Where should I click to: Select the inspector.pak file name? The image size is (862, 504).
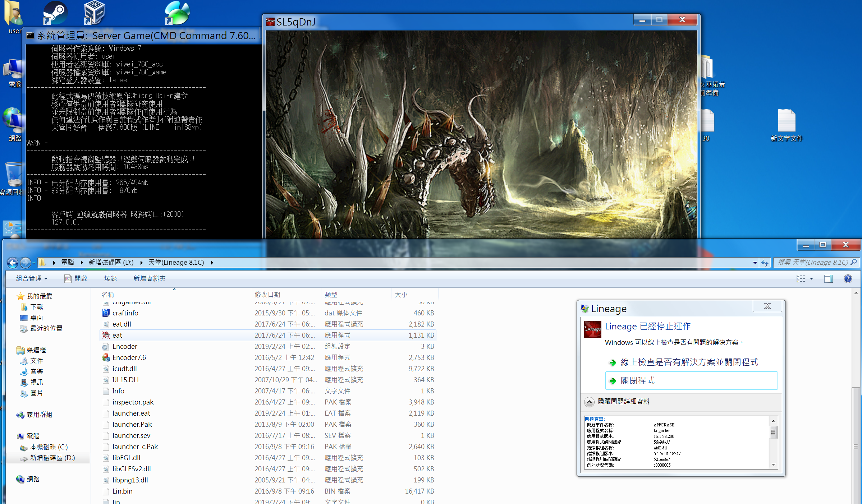click(x=133, y=402)
